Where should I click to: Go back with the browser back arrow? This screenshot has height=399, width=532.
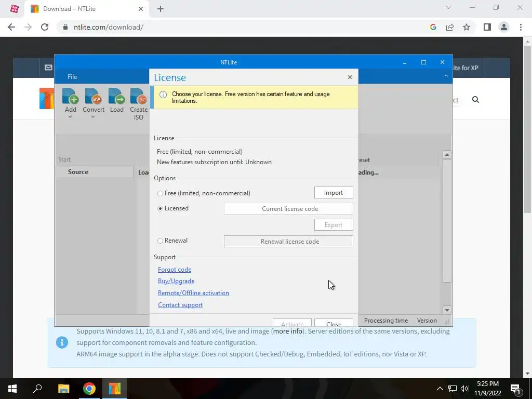11,27
